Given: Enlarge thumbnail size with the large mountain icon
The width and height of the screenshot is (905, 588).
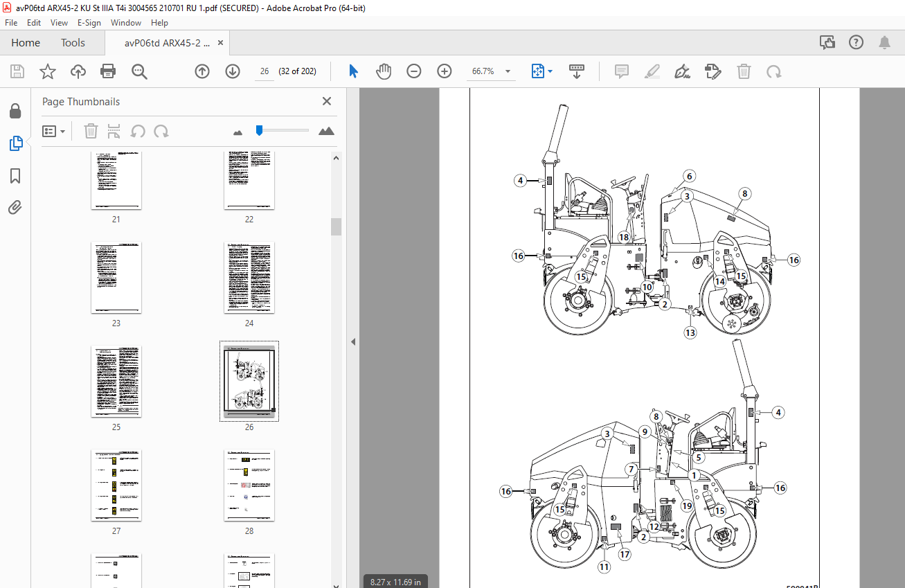Looking at the screenshot, I should 326,131.
